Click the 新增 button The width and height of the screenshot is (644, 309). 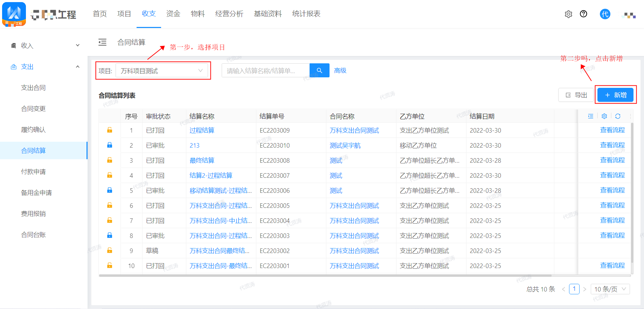tap(615, 95)
